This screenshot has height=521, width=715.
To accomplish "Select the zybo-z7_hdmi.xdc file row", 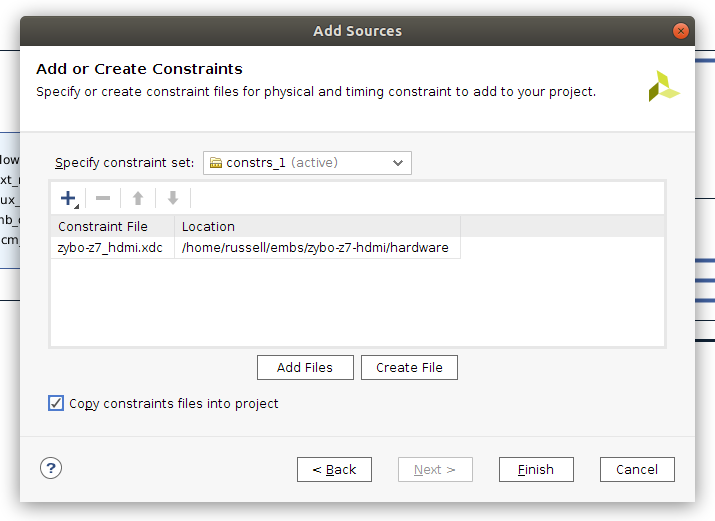I will [110, 248].
